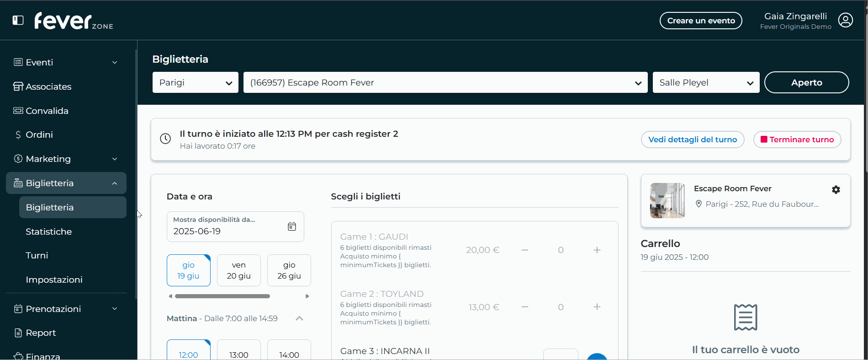Select the 14:00 time slot
The height and width of the screenshot is (360, 868).
[289, 350]
